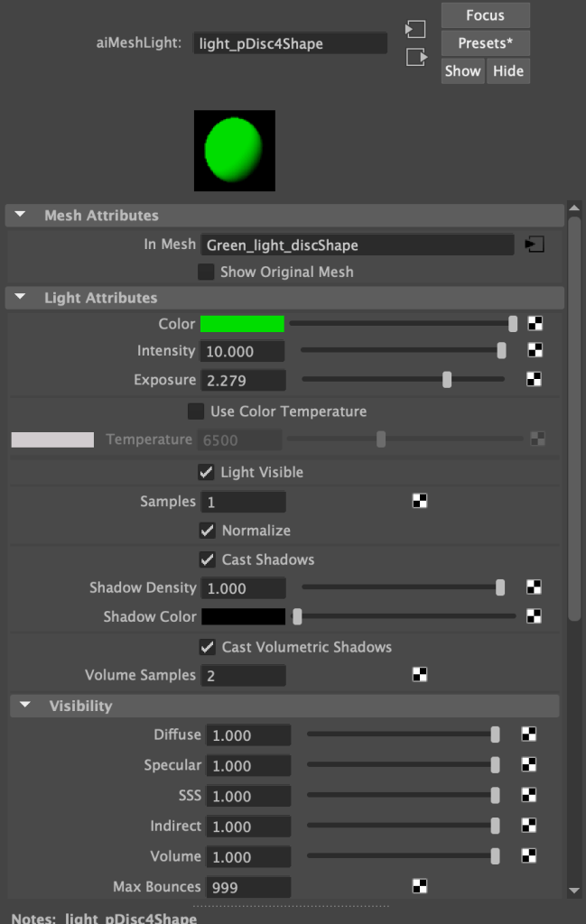Click the Exposure map checker icon
This screenshot has width=586, height=924.
coord(535,380)
